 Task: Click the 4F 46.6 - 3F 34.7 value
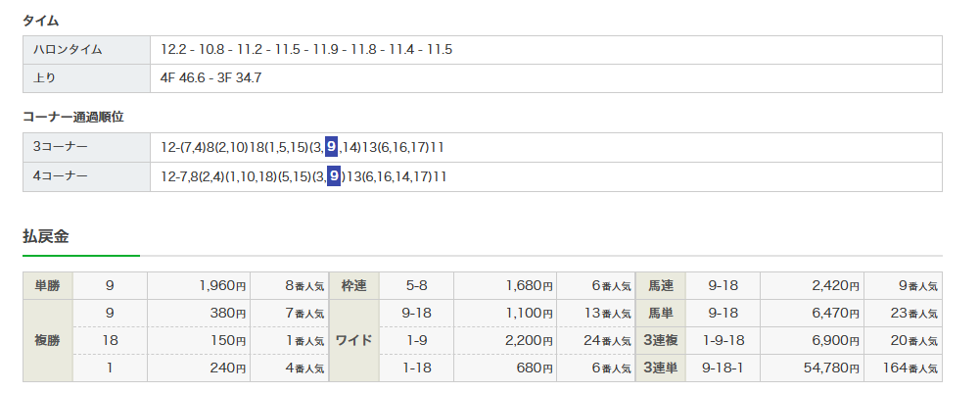pos(211,77)
